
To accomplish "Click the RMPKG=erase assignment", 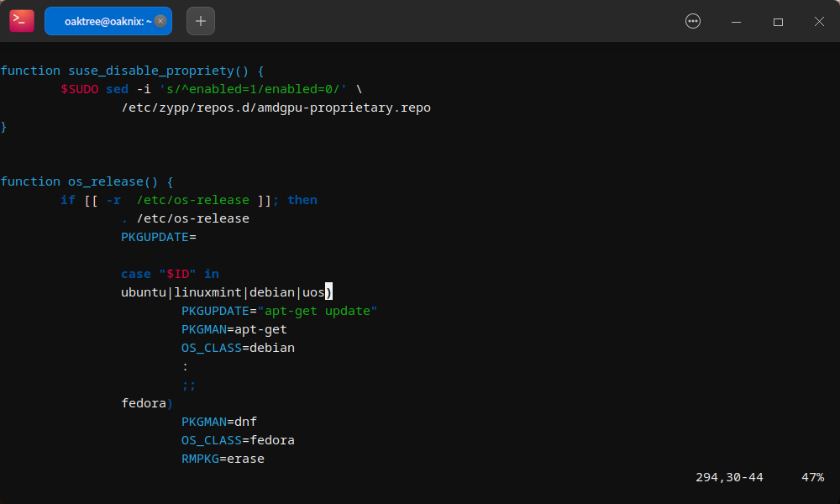I will click(x=223, y=459).
